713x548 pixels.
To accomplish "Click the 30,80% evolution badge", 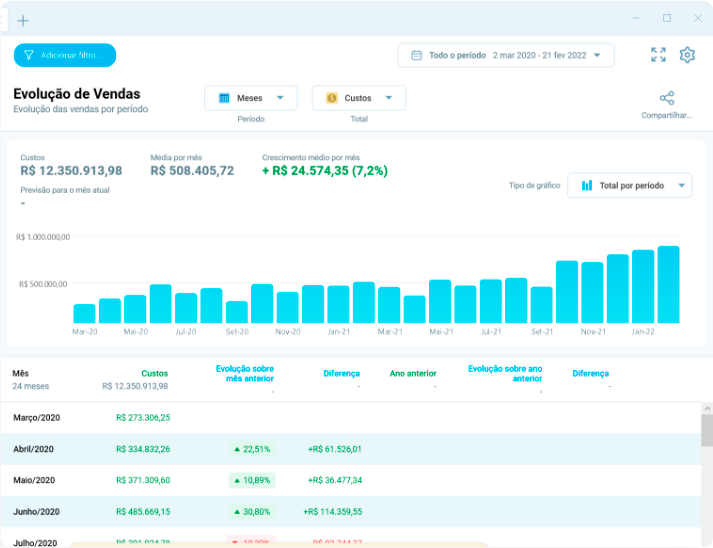I will click(x=252, y=512).
